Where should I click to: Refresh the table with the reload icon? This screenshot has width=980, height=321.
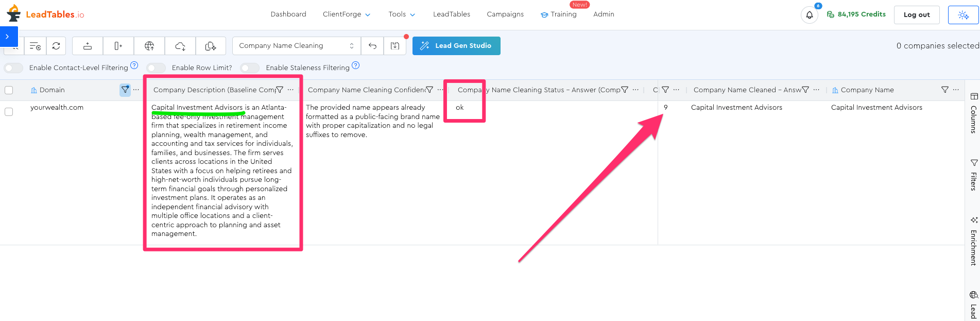click(56, 46)
